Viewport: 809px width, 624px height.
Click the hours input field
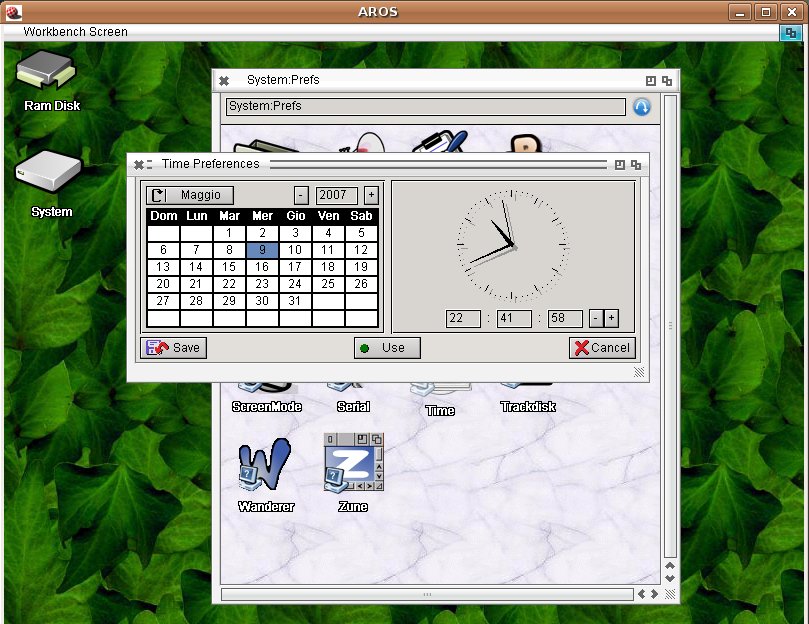463,318
